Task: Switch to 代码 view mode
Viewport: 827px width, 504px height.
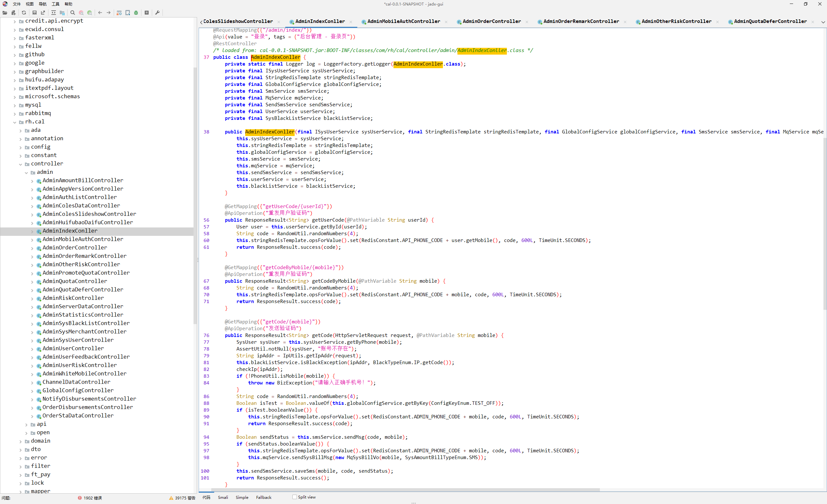Action: pos(206,497)
